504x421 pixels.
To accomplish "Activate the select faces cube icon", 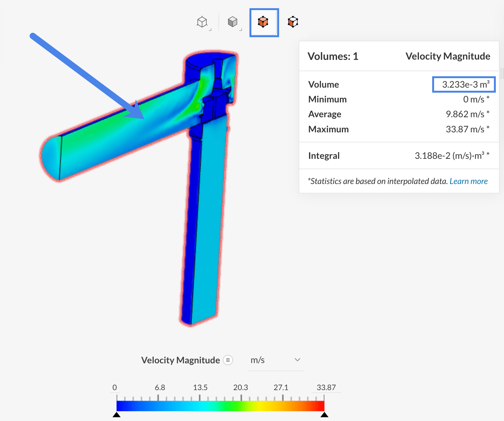I will 293,22.
